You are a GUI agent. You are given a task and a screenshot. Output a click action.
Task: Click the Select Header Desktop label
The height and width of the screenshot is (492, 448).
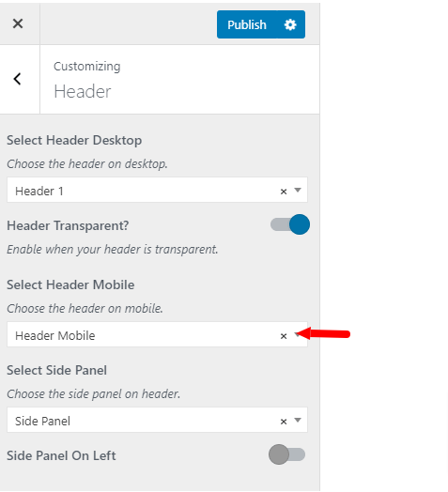(74, 140)
